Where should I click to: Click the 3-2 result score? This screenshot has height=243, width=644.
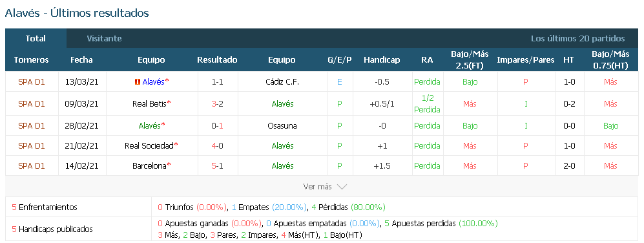click(217, 104)
